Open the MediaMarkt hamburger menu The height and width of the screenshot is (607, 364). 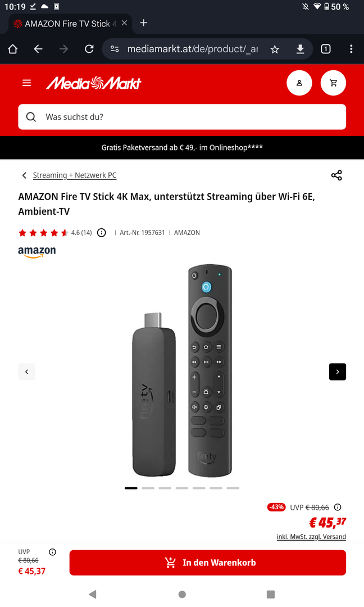pyautogui.click(x=27, y=83)
